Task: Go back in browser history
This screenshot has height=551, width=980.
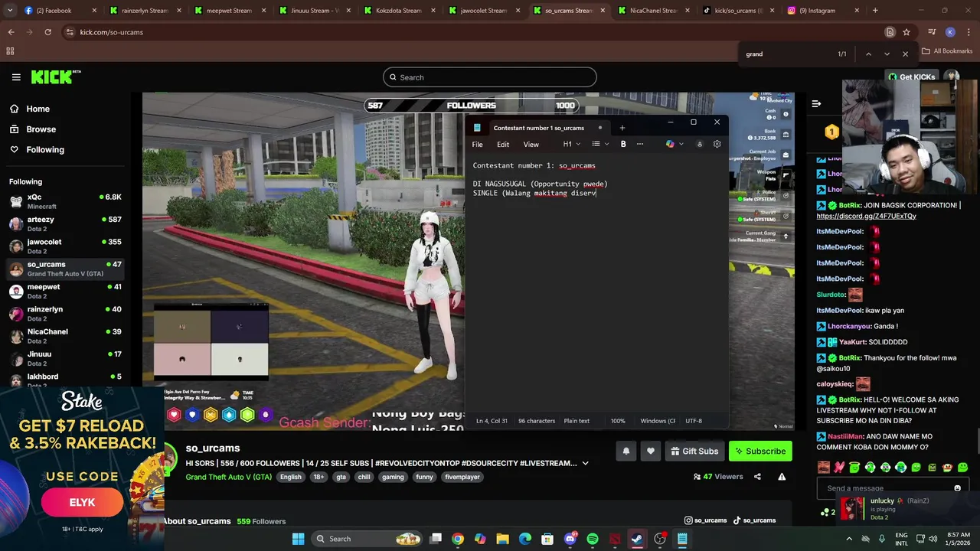Action: click(x=11, y=32)
